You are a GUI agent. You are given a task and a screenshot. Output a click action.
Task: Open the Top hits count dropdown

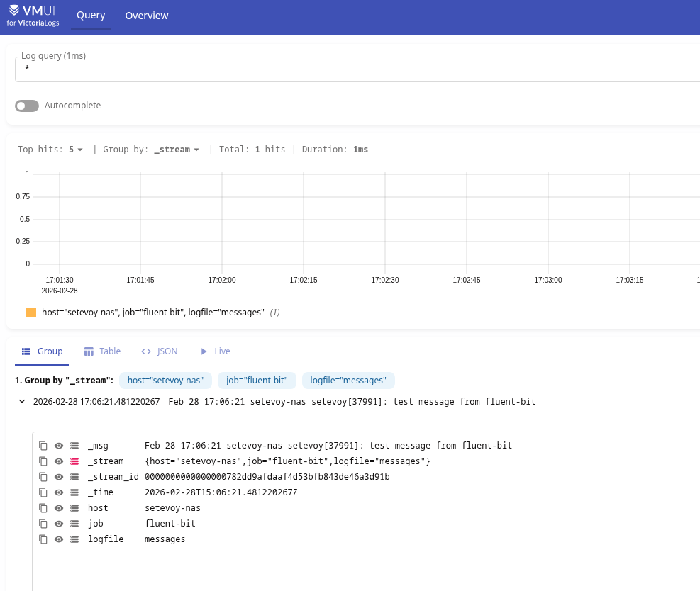pyautogui.click(x=75, y=150)
